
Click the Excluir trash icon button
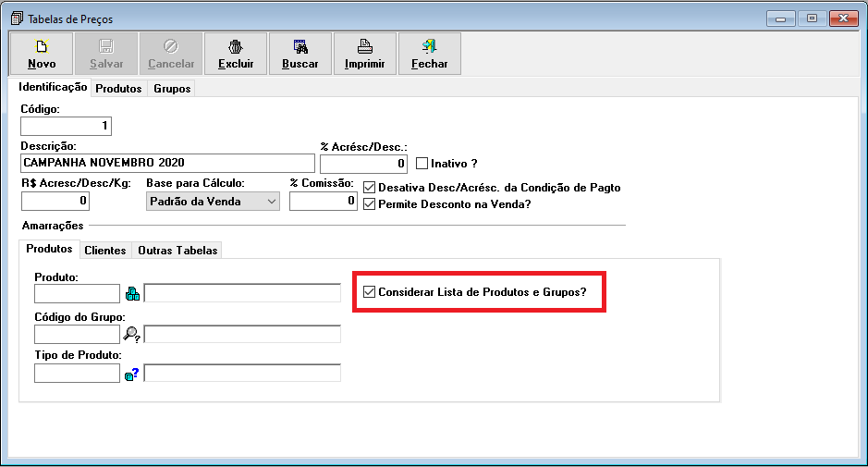236,54
